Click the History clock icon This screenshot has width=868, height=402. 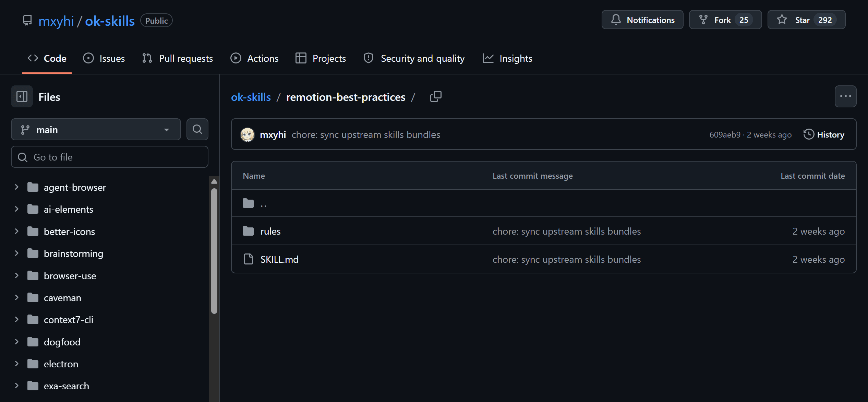coord(808,134)
